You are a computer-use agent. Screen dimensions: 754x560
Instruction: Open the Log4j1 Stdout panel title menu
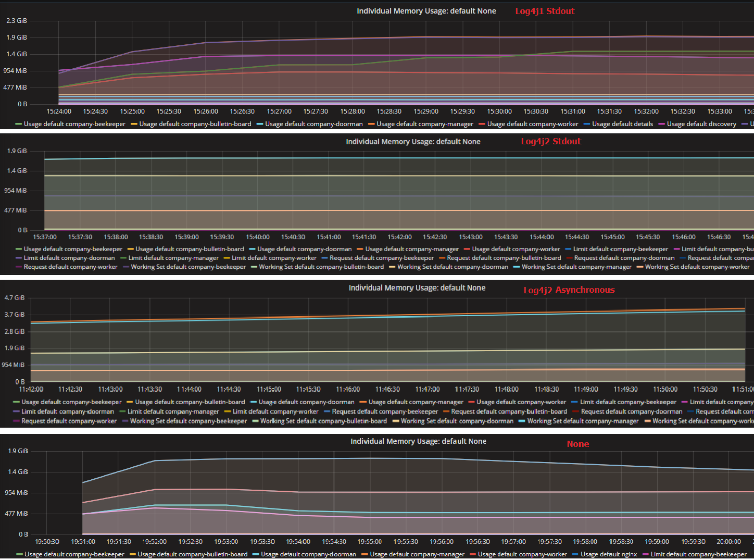(426, 11)
